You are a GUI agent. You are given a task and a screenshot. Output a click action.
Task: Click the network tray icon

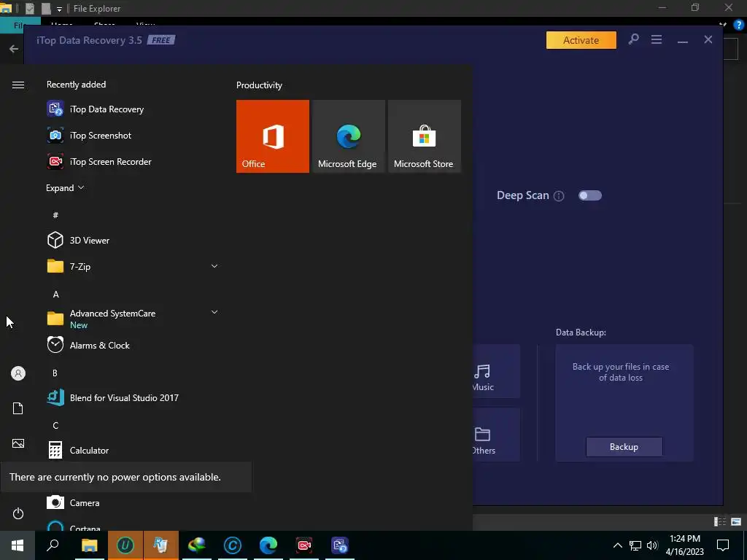pos(635,545)
